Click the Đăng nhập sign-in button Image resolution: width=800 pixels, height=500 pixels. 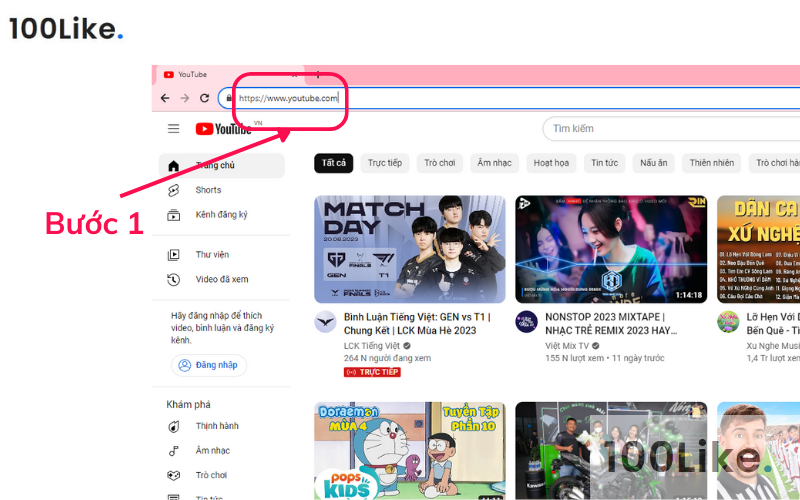point(209,365)
